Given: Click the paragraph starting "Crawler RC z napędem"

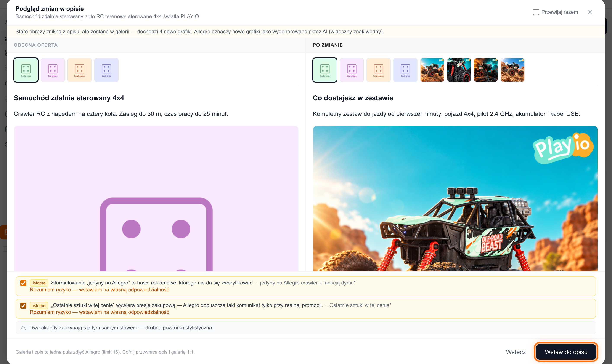Looking at the screenshot, I should point(121,114).
